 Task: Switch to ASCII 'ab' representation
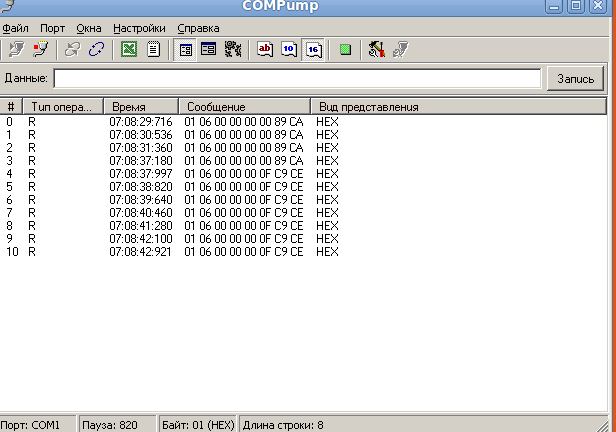click(265, 49)
